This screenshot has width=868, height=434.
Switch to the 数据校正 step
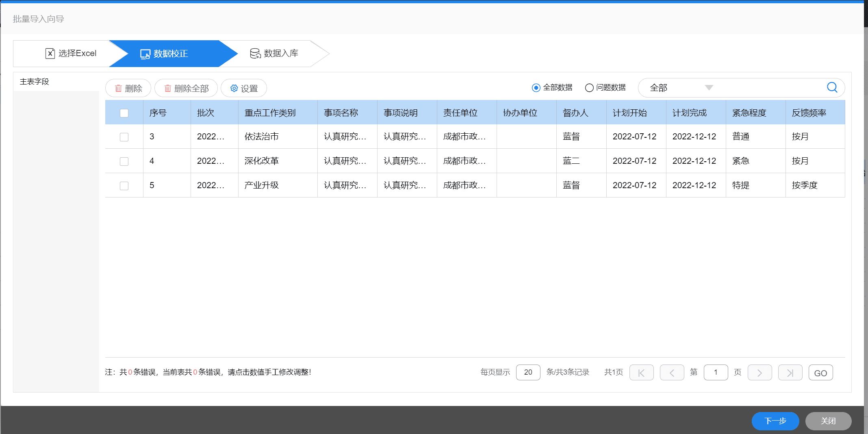pos(173,54)
